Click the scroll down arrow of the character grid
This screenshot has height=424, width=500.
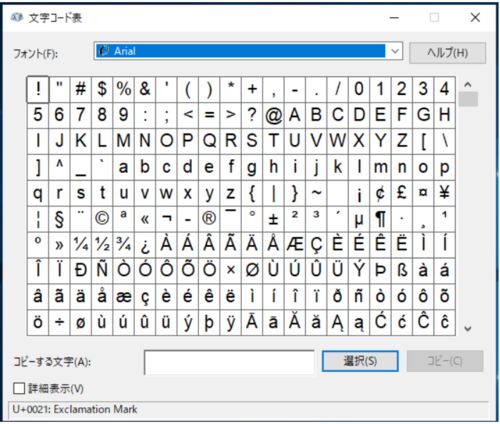468,328
